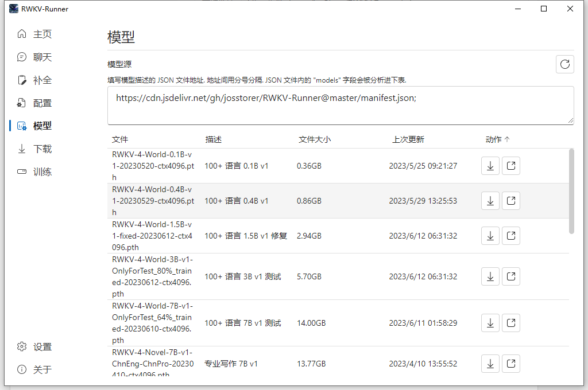Click description 100+ 语言 1.5B v1 修复
Viewport: 588px width, 390px height.
click(246, 236)
